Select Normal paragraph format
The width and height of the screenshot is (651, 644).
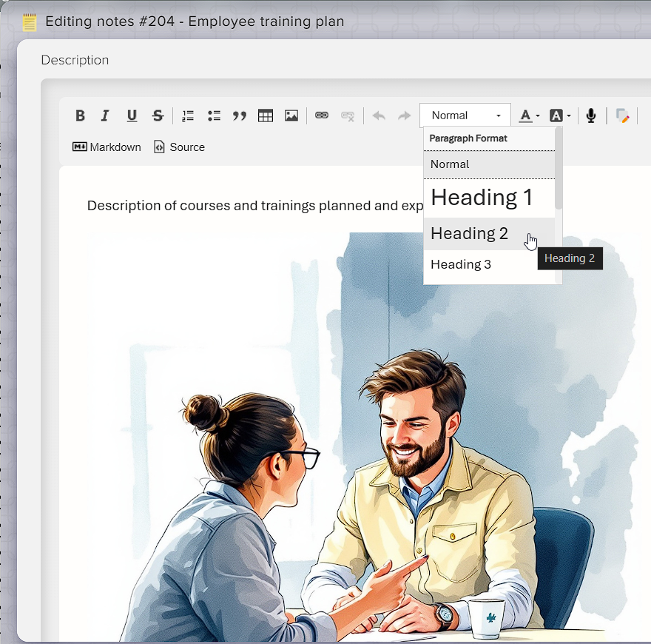(x=489, y=164)
